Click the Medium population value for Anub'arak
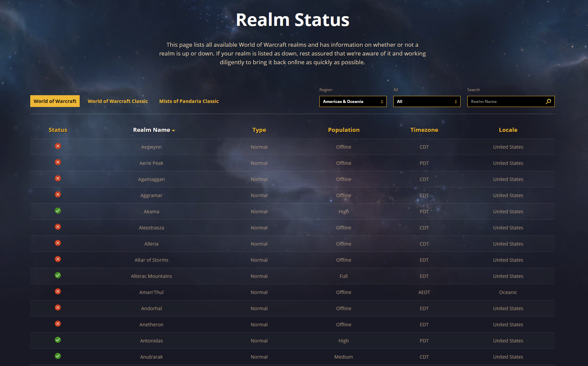 click(x=344, y=357)
